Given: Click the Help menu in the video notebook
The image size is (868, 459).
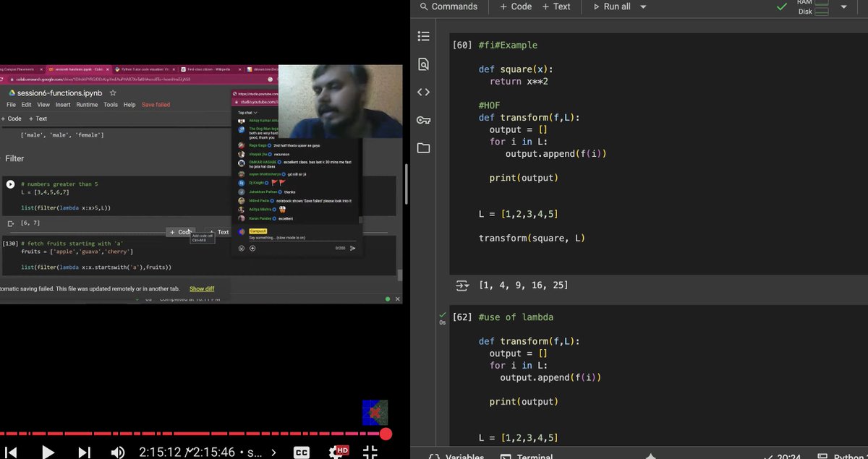Looking at the screenshot, I should (x=129, y=105).
